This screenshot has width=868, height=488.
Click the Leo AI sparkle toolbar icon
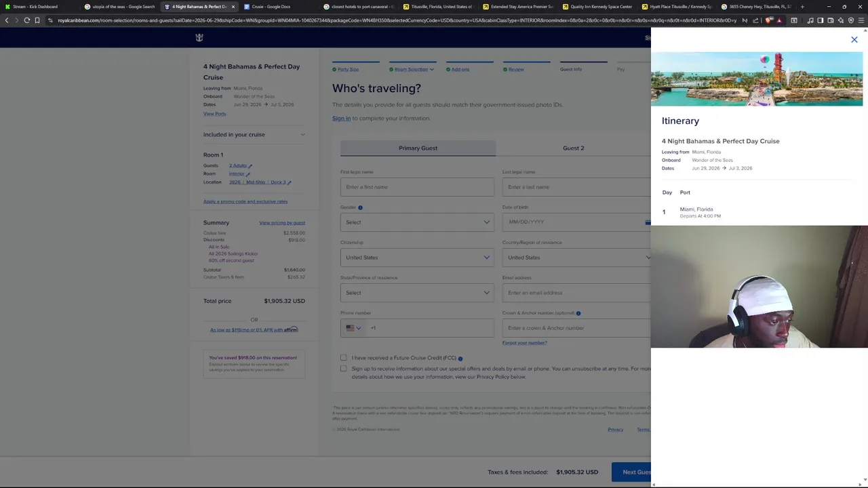[841, 20]
